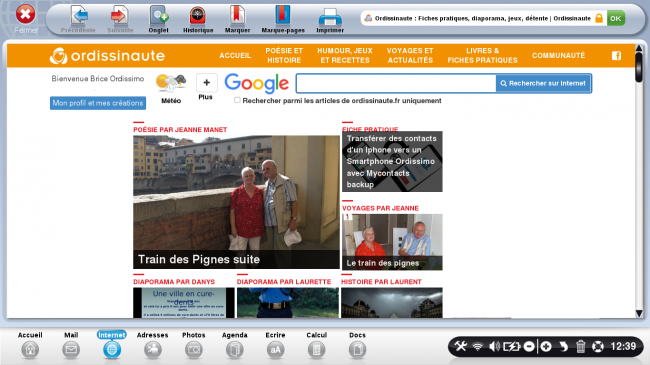Open the HUMOUR, JEUX ET RECETTES menu

pos(345,56)
